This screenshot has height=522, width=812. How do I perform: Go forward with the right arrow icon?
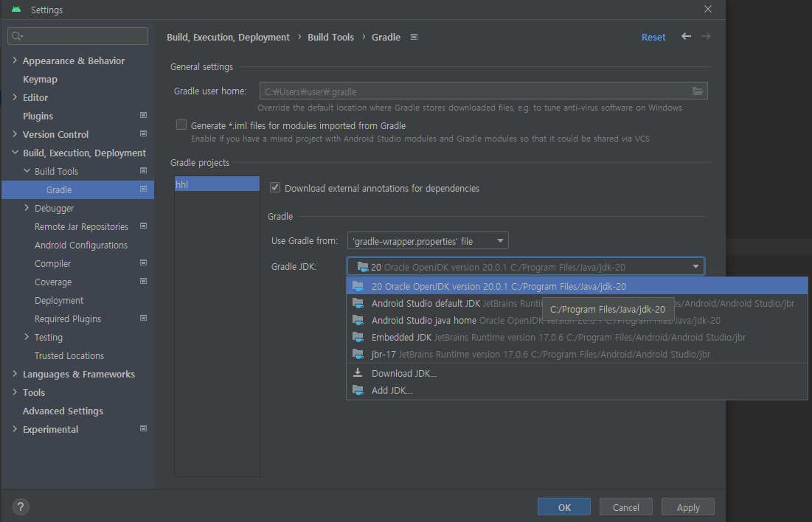pyautogui.click(x=706, y=36)
